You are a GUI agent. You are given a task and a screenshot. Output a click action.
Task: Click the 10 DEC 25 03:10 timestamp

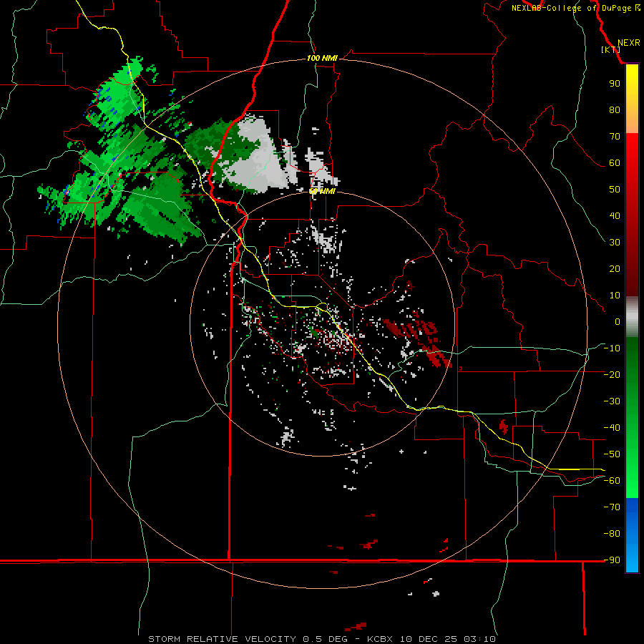click(x=448, y=639)
